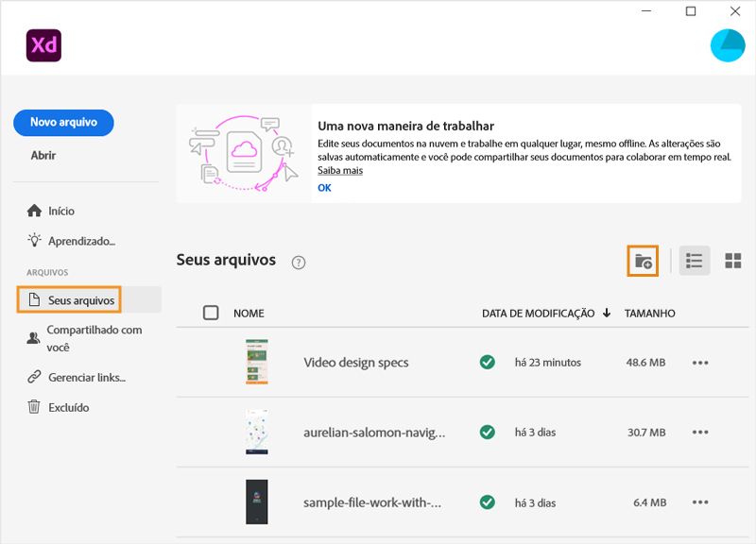Open more options for sample-file-work-with file

coord(700,502)
